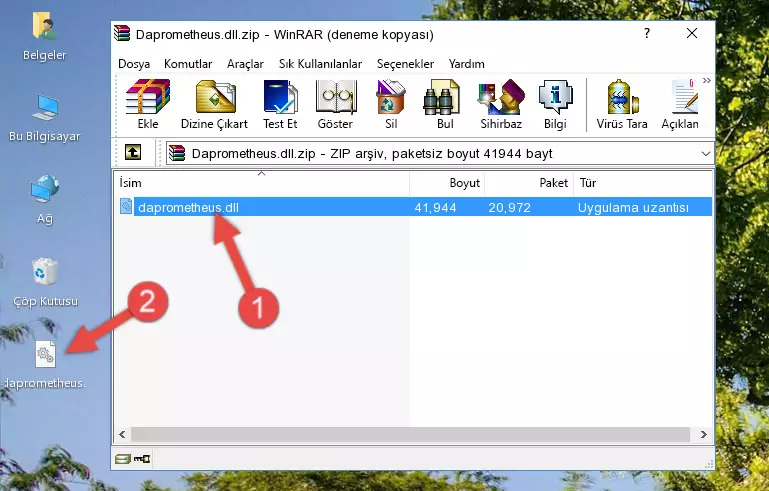Click the Sil (Delete) toolbar icon
769x491 pixels.
[391, 104]
